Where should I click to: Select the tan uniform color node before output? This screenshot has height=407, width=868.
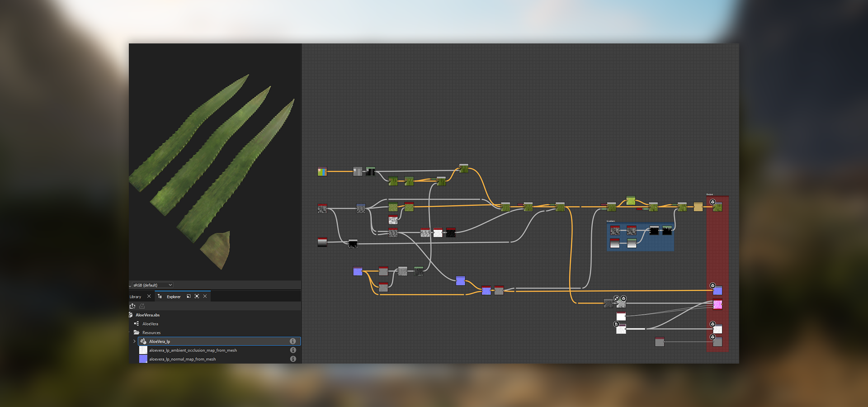click(698, 207)
